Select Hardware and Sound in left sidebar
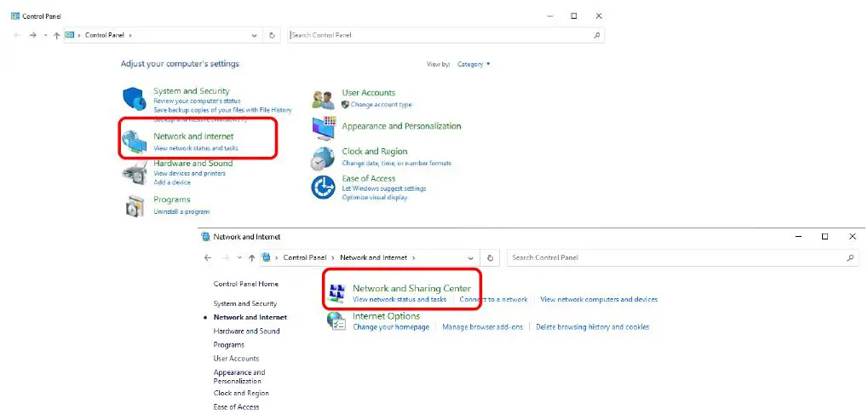The height and width of the screenshot is (415, 868). pyautogui.click(x=246, y=331)
